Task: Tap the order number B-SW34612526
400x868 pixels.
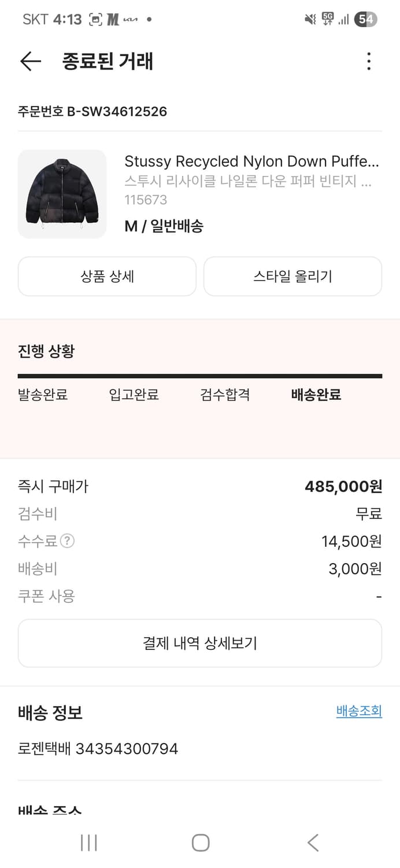Action: (x=91, y=111)
